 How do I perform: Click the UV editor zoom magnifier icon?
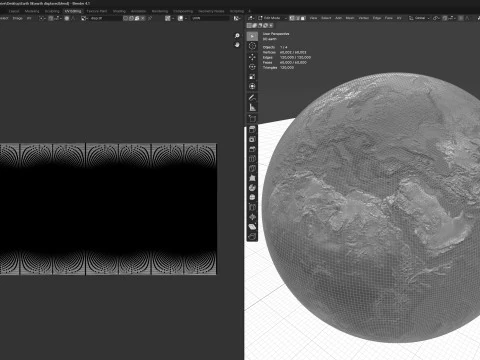pos(237,36)
